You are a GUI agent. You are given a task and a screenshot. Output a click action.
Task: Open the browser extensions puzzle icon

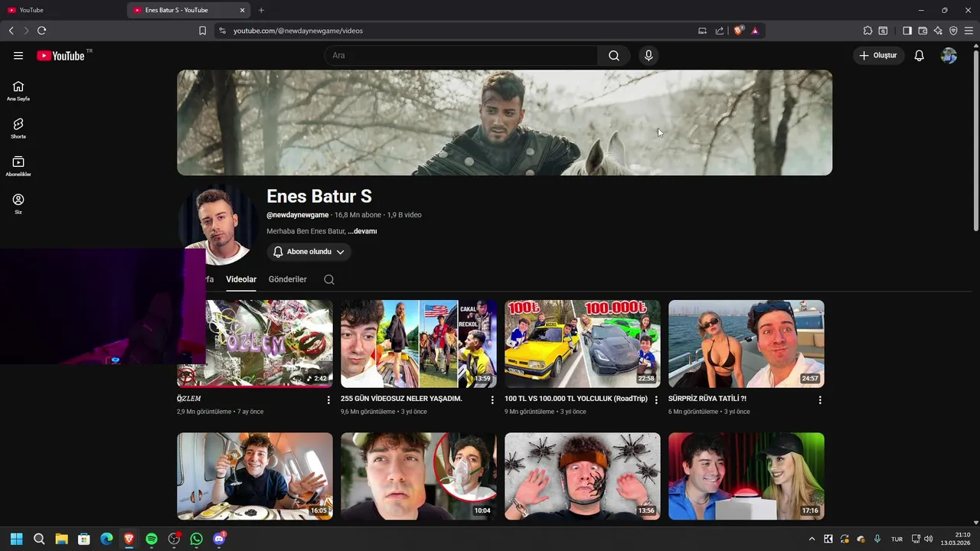[x=867, y=31]
